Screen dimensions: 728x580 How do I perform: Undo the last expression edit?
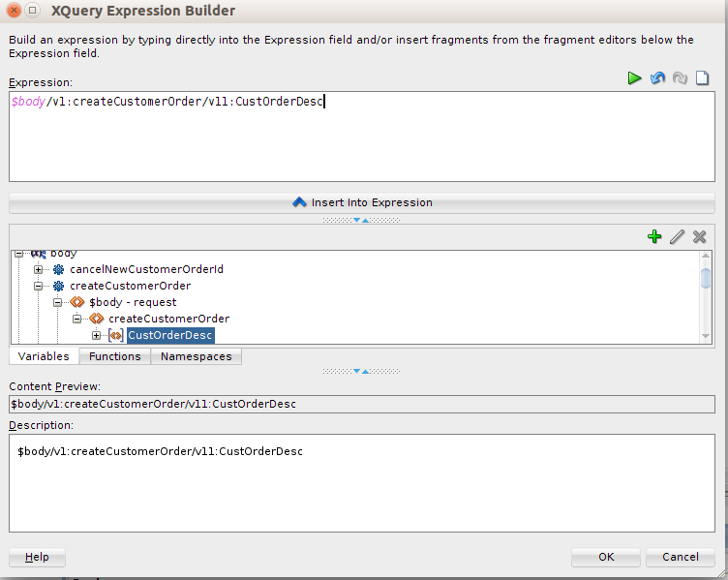point(657,78)
